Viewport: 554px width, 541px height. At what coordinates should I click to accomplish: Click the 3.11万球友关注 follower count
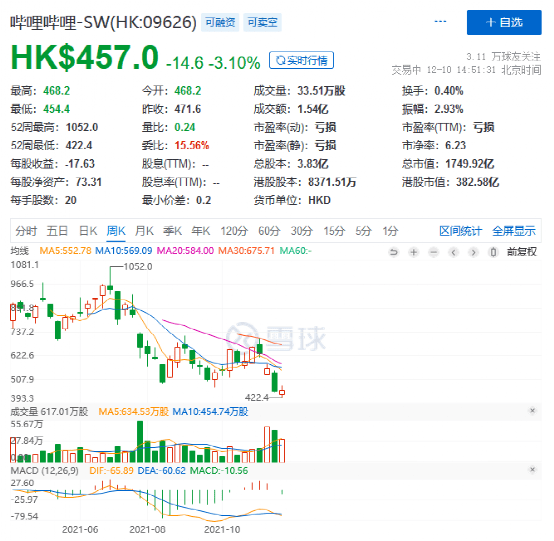pos(503,57)
